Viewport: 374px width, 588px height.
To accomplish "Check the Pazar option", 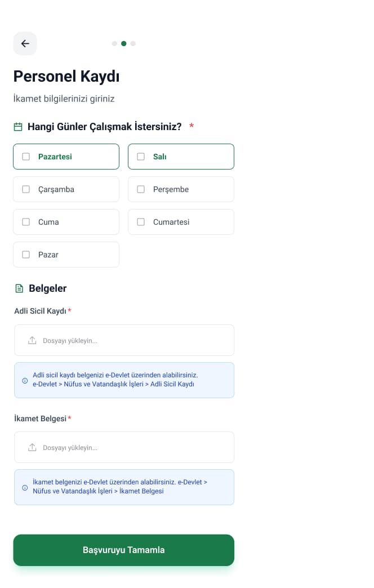I will 26,254.
